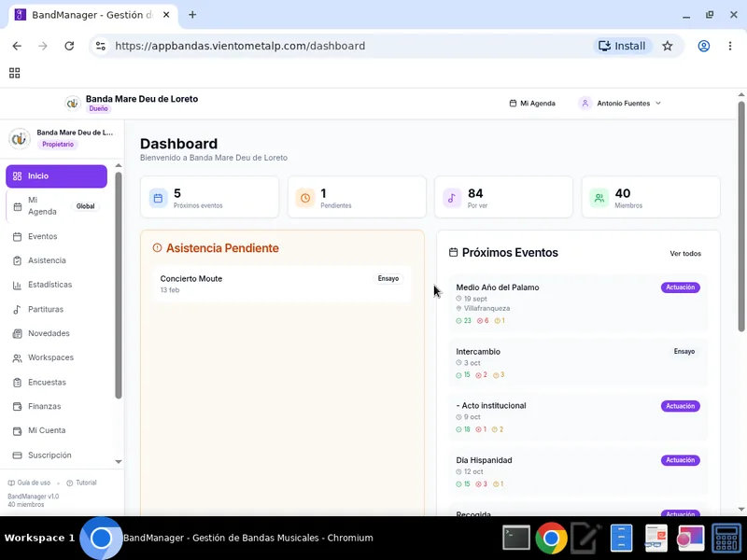
Task: Go to Workspaces section
Action: click(x=56, y=357)
